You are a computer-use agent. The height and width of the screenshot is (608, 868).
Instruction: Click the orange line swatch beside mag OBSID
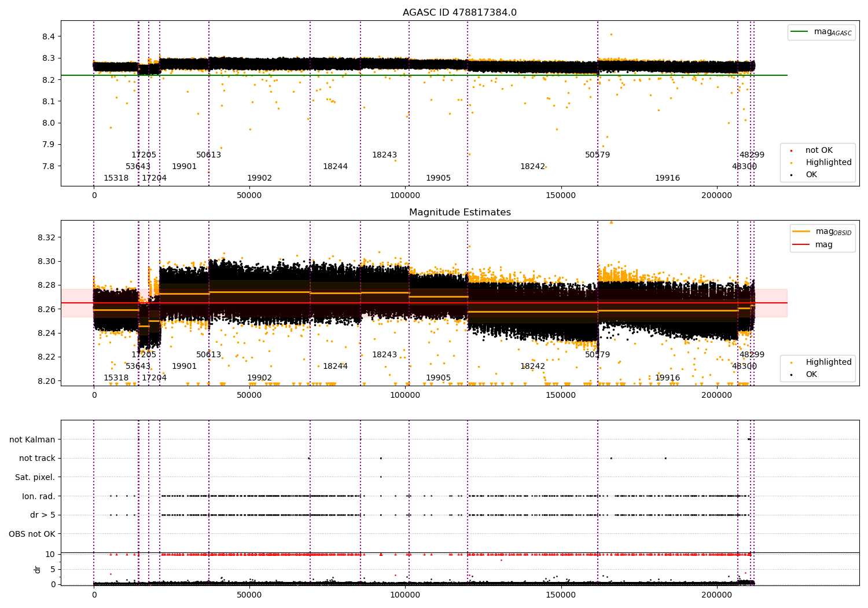pos(801,232)
